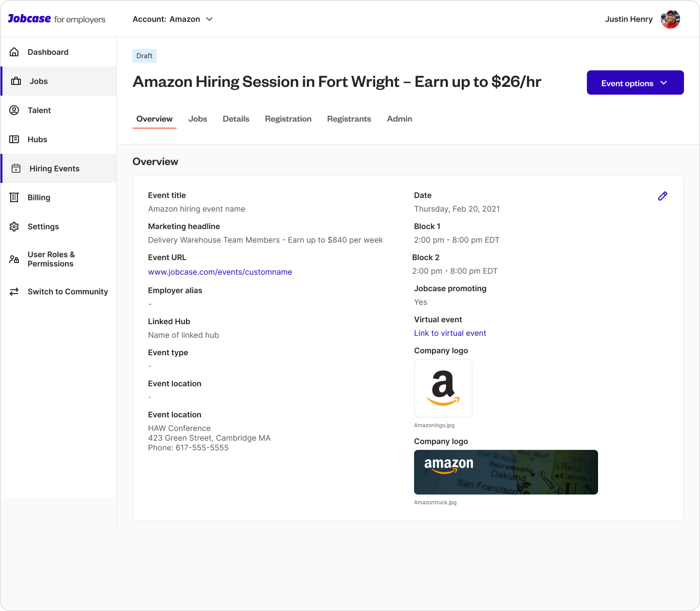Open Hiring Events in the sidebar

(59, 168)
